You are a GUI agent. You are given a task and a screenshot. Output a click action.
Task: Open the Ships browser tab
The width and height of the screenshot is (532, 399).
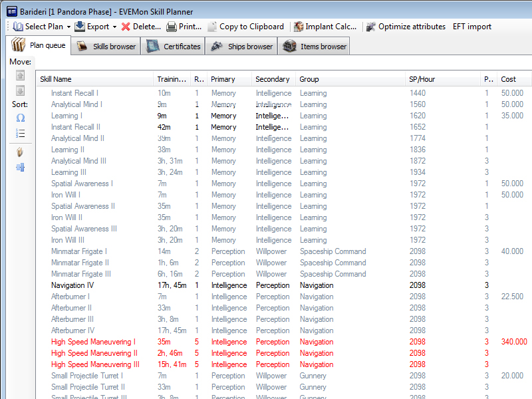[x=241, y=46]
